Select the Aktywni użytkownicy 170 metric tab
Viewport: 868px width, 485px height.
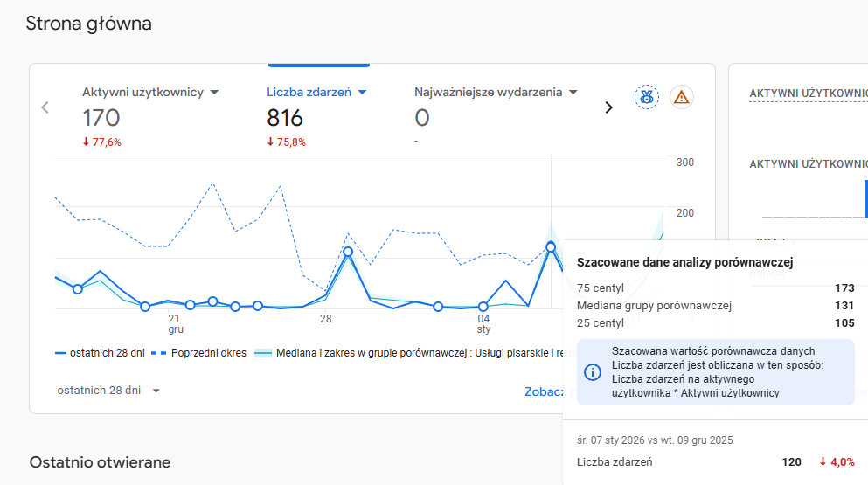(x=150, y=116)
